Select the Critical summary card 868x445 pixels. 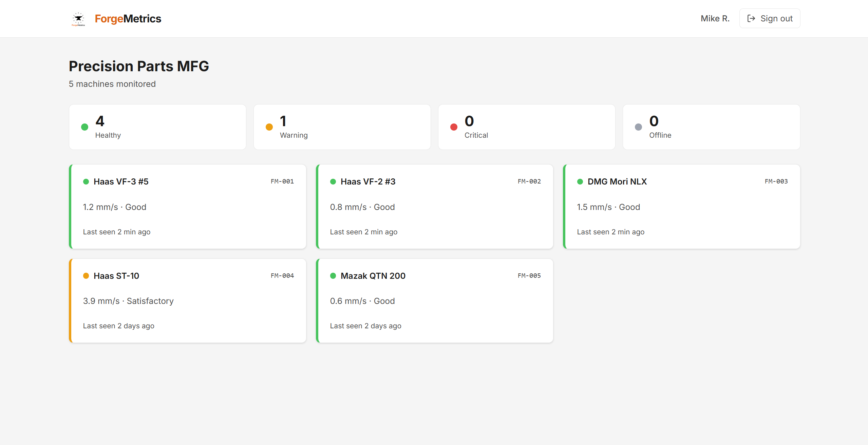pyautogui.click(x=526, y=127)
